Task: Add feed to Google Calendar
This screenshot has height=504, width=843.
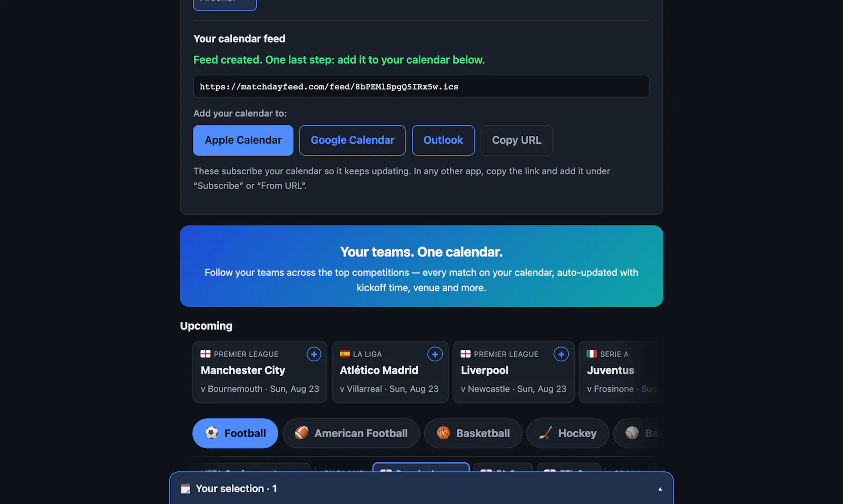Action: pyautogui.click(x=352, y=140)
